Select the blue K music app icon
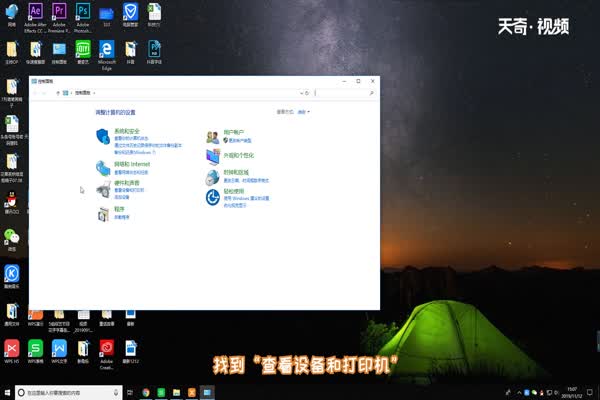 [12, 277]
